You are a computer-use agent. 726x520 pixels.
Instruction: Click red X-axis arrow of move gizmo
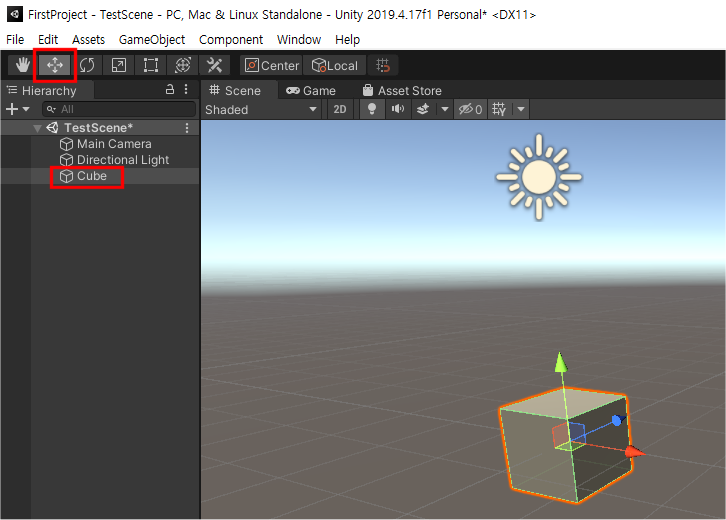point(634,452)
